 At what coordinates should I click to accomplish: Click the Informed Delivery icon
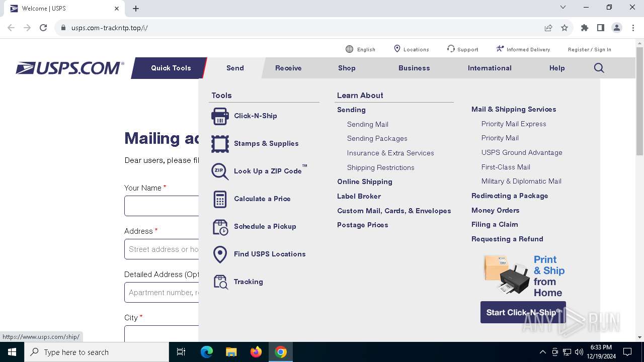click(500, 49)
